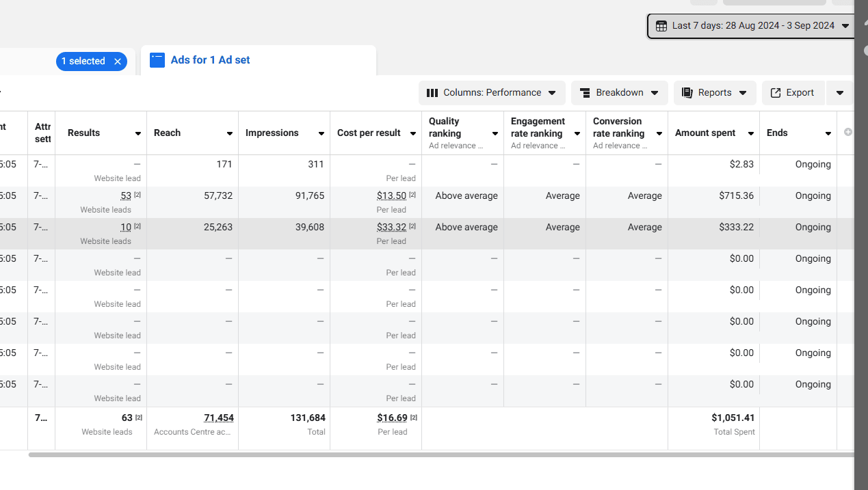Click the Export button
The height and width of the screenshot is (490, 868).
pyautogui.click(x=793, y=93)
